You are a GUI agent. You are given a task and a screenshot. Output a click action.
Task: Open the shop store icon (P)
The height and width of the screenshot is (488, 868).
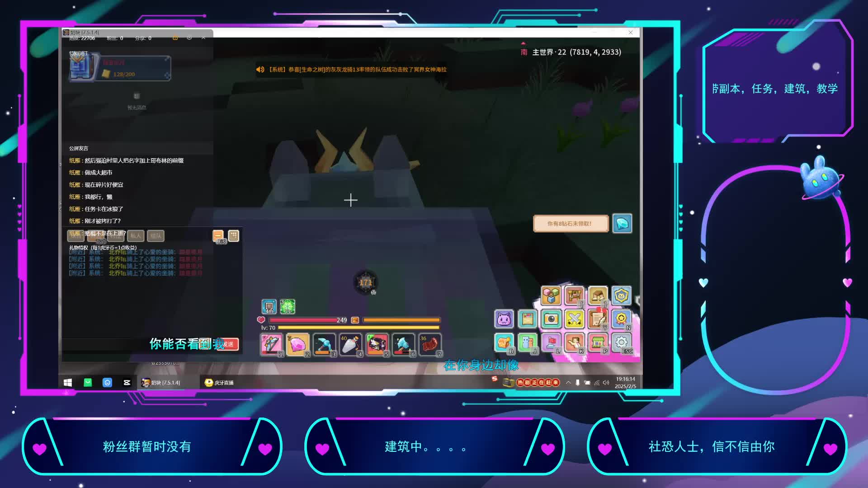598,343
